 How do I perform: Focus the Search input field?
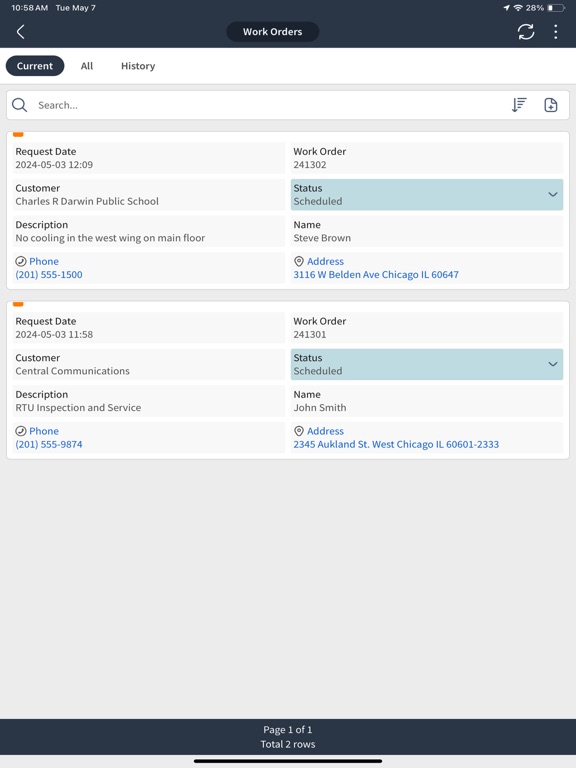[269, 105]
